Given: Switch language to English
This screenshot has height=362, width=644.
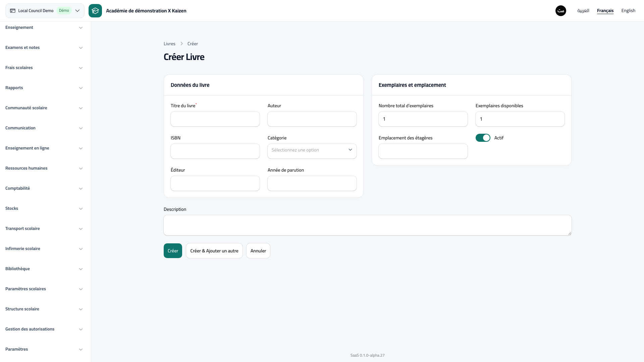Looking at the screenshot, I should point(628,11).
